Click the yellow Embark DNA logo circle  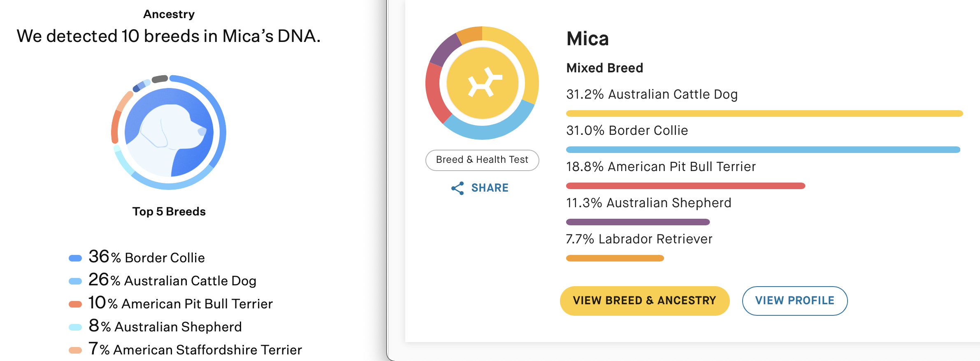click(x=482, y=83)
